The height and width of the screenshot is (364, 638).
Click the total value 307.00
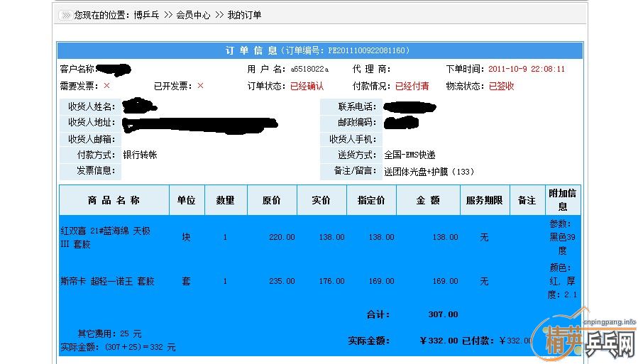click(443, 314)
